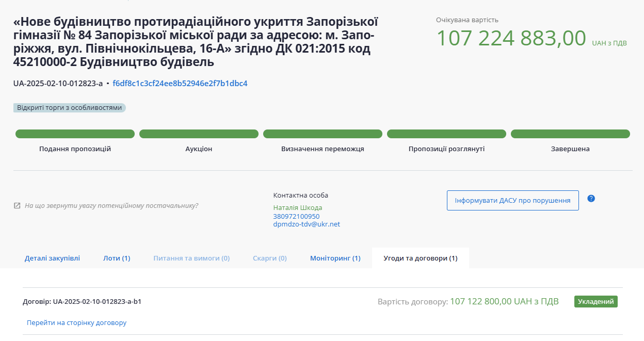Select the Угоди та договори (1) tab
The width and height of the screenshot is (644, 341).
point(420,258)
